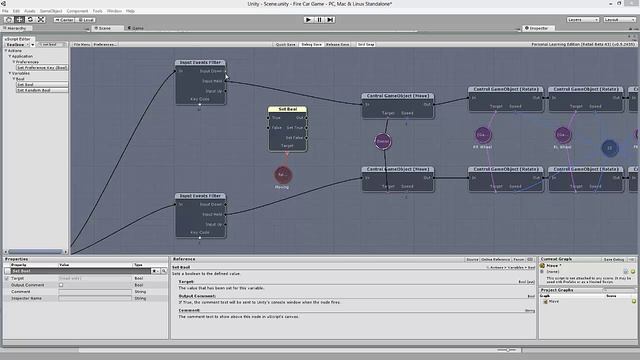Switch to the Inspector tab
The height and width of the screenshot is (360, 640).
tap(539, 28)
